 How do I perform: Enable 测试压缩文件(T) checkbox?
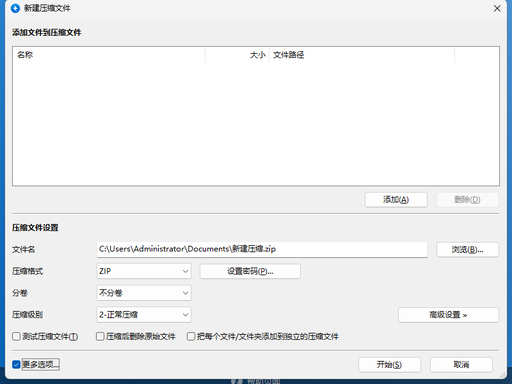16,336
